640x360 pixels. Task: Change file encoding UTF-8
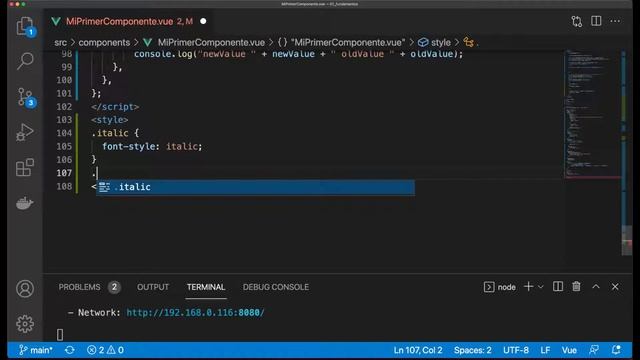[x=516, y=350]
